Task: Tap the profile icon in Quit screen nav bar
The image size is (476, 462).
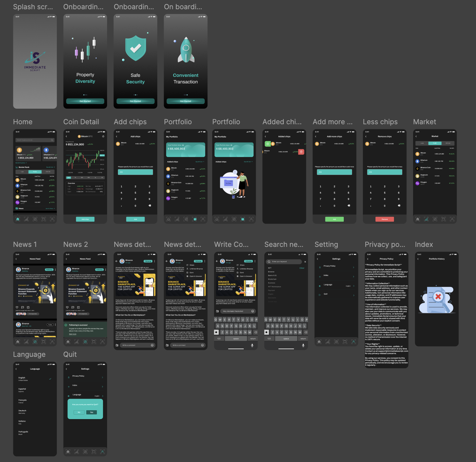Action: pos(102,452)
